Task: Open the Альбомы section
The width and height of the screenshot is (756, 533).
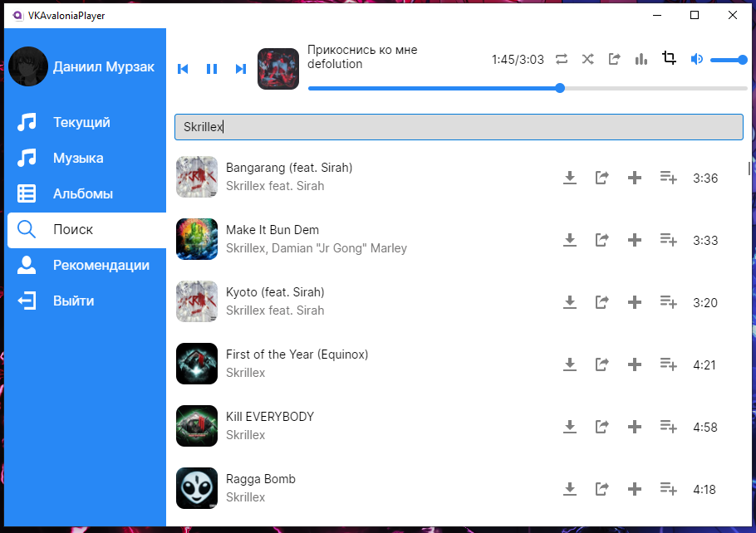Action: (86, 193)
